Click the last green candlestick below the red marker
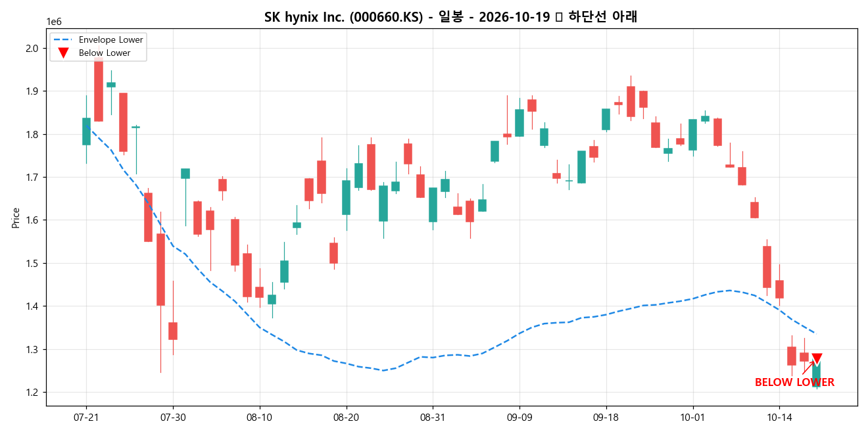The width and height of the screenshot is (868, 434). pos(817,374)
